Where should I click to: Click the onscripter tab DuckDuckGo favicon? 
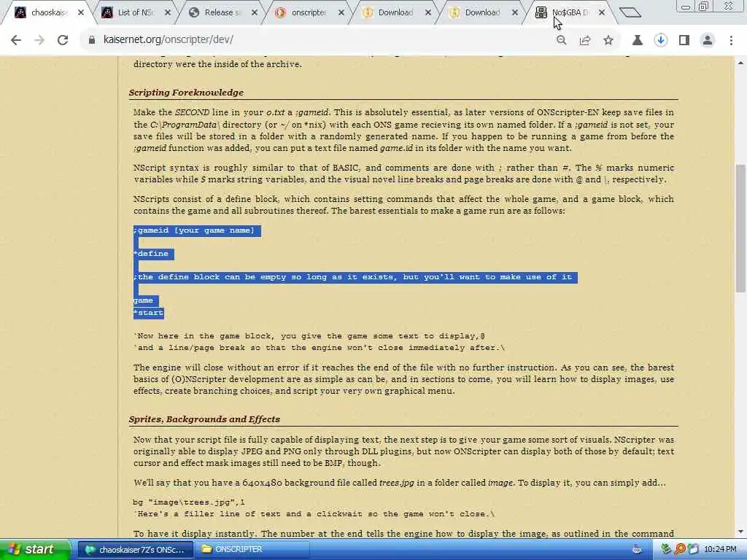coord(281,12)
